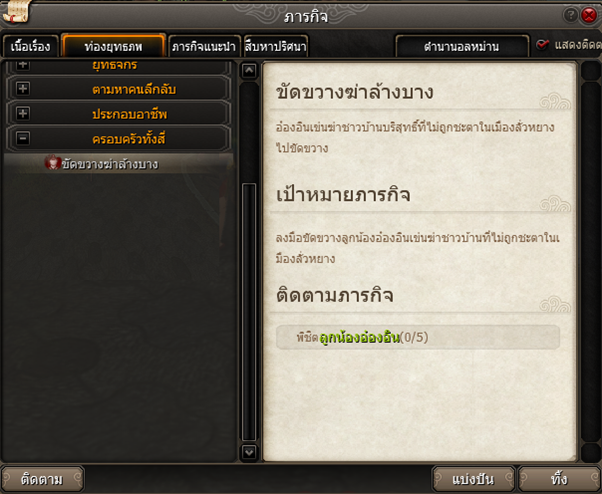Click the ติดตาม button
Screen dimensions: 602x494
[42, 479]
